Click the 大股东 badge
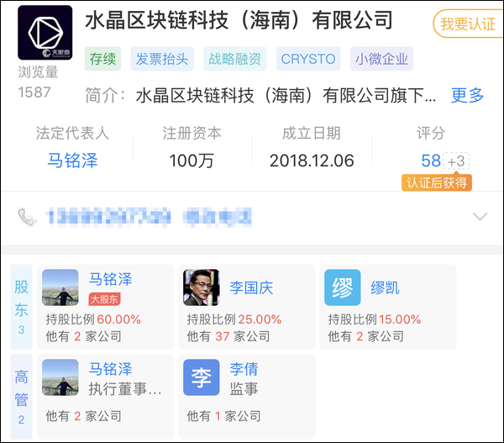The image size is (504, 443). coord(104,299)
